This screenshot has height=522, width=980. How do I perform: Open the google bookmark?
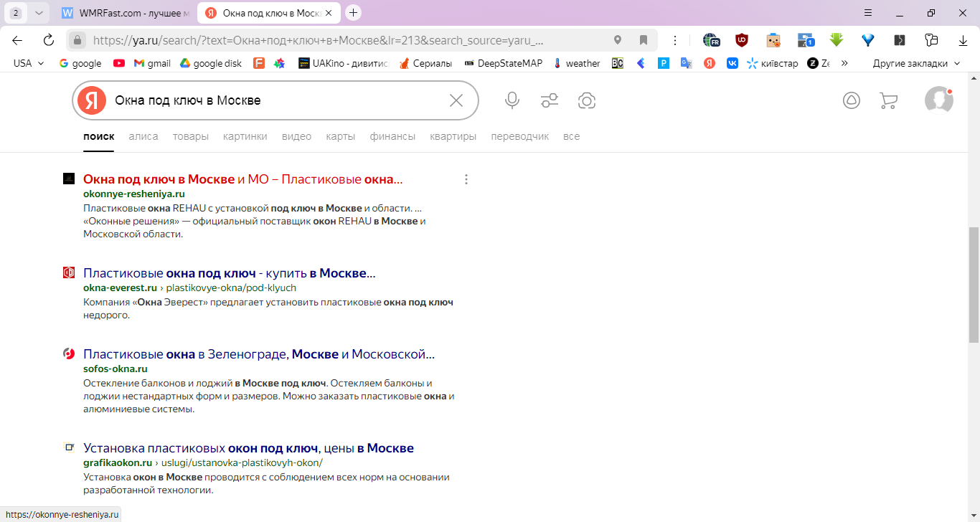tap(80, 63)
